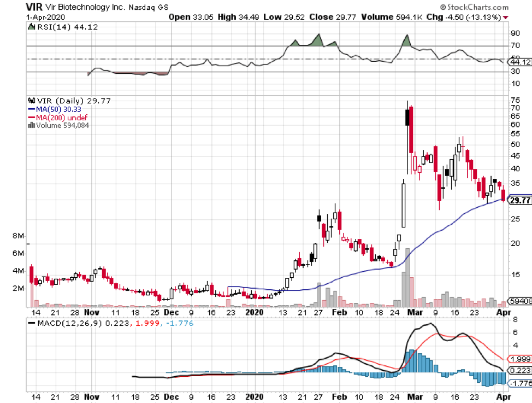Click the copyright symbol before StockCharts.com
The width and height of the screenshot is (532, 403).
click(444, 7)
